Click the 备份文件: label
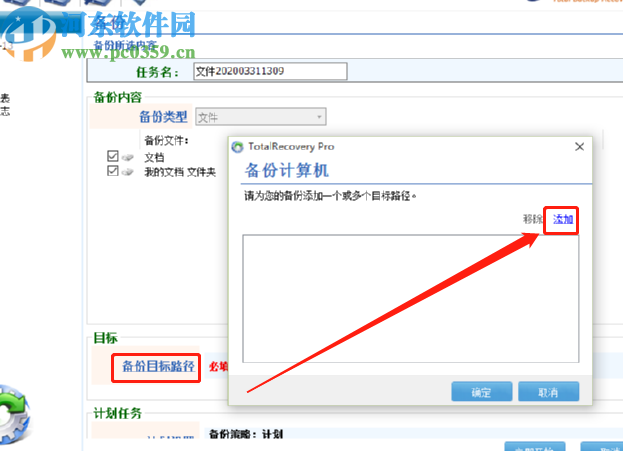This screenshot has height=451, width=623. tap(166, 140)
